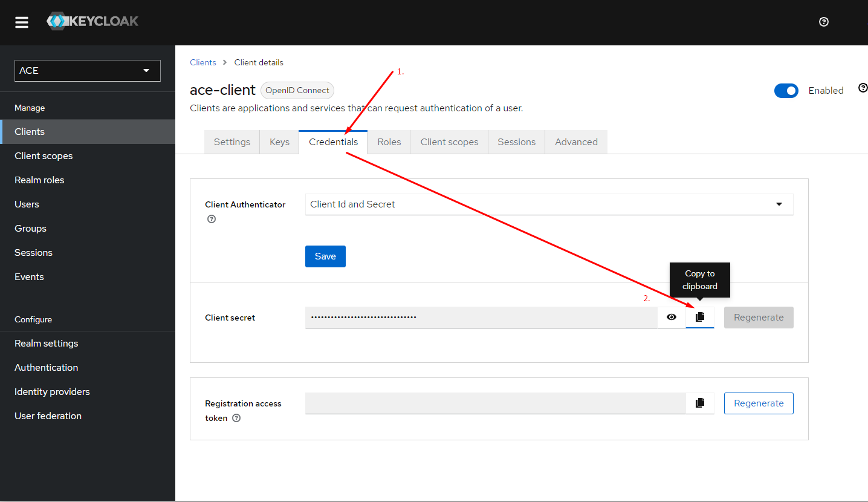Click Client Authenticator help icon
This screenshot has height=502, width=868.
[212, 220]
